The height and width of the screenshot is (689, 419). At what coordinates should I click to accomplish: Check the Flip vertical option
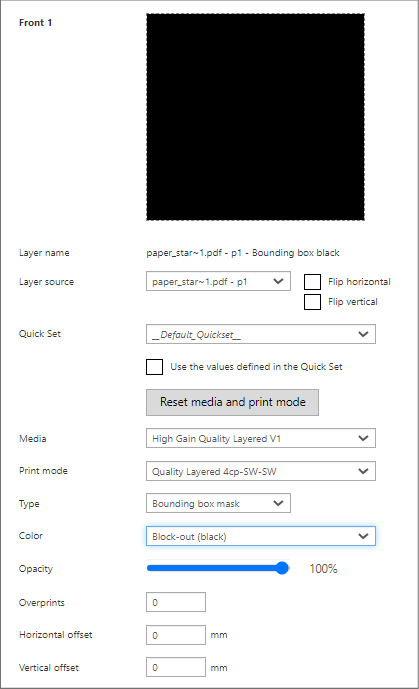pyautogui.click(x=312, y=302)
